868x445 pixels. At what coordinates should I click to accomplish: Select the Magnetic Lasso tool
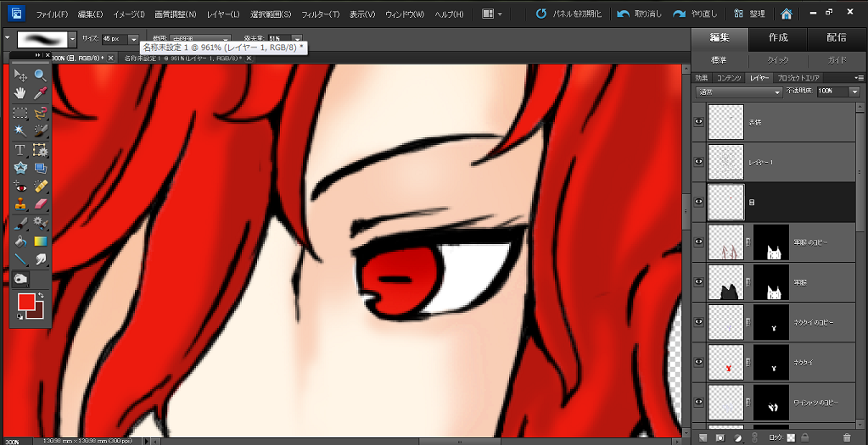pos(40,113)
